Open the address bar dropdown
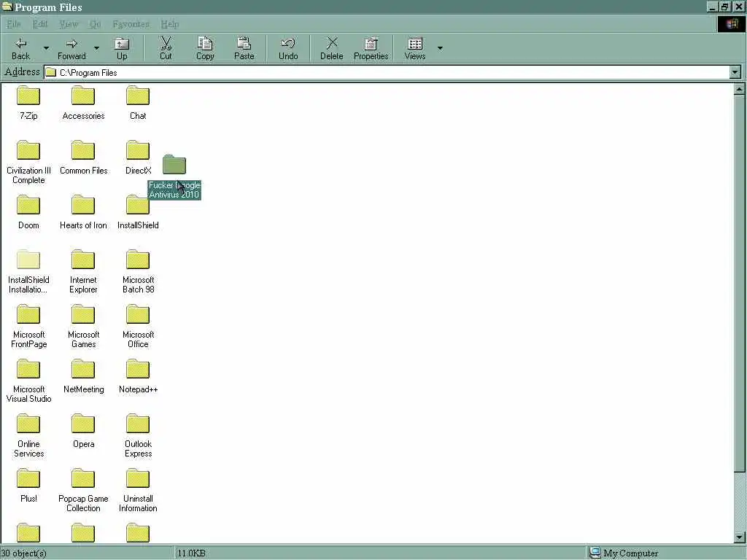Viewport: 747px width, 560px height. [x=735, y=72]
